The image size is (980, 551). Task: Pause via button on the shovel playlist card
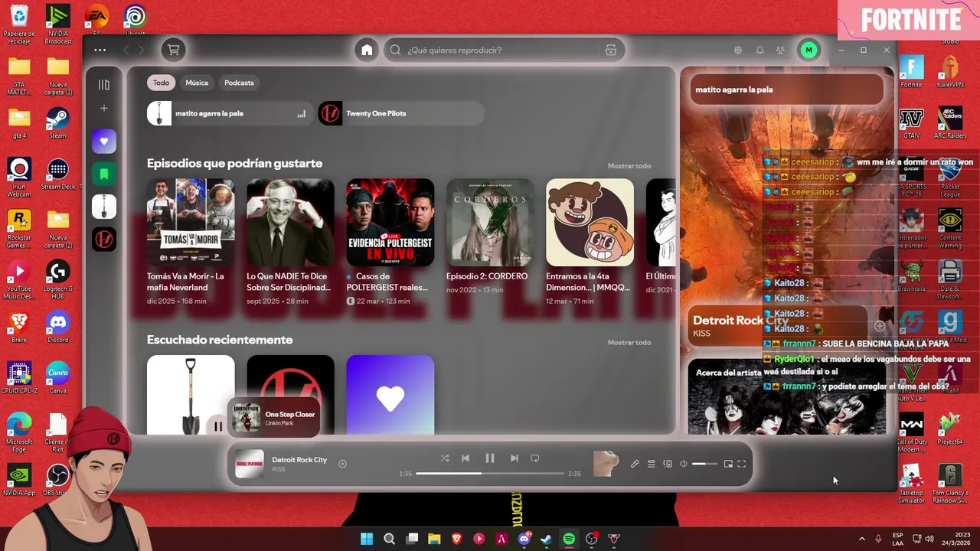pyautogui.click(x=218, y=426)
